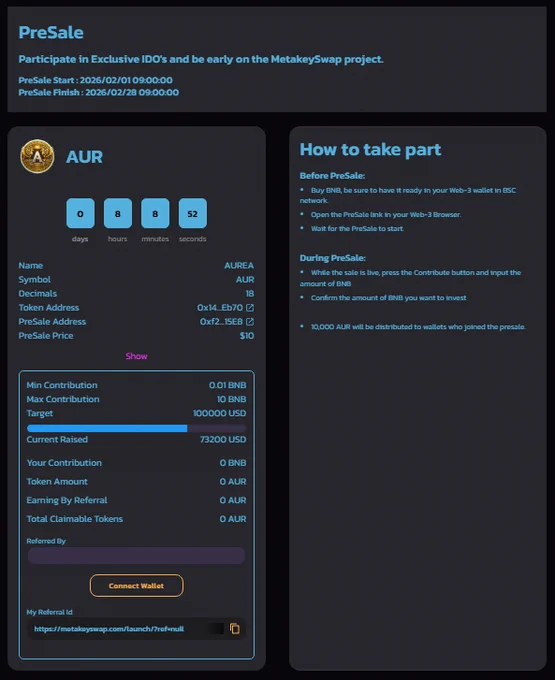Click the fundraising progress bar

coord(137,428)
